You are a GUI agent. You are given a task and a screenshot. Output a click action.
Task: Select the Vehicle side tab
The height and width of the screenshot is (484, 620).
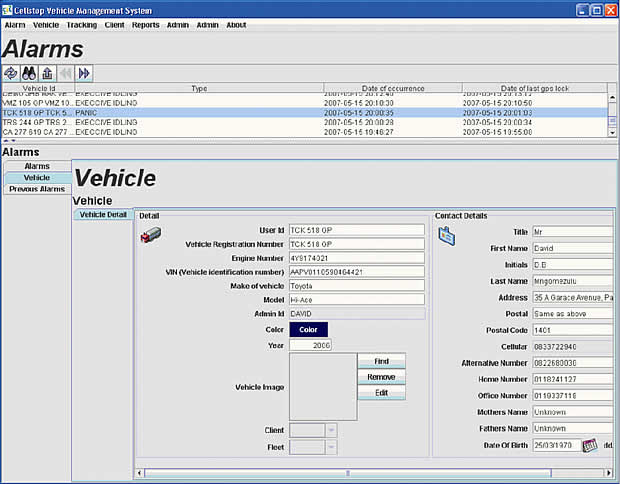(x=37, y=178)
